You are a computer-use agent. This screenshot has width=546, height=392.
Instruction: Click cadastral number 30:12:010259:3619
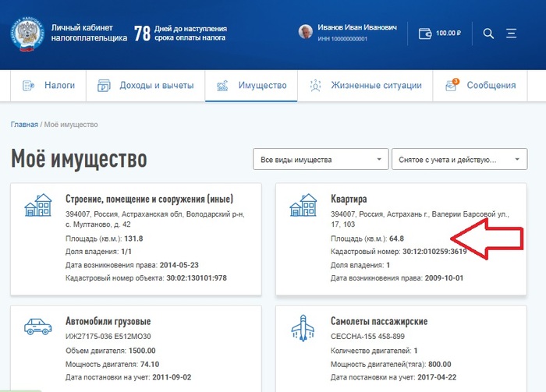434,252
